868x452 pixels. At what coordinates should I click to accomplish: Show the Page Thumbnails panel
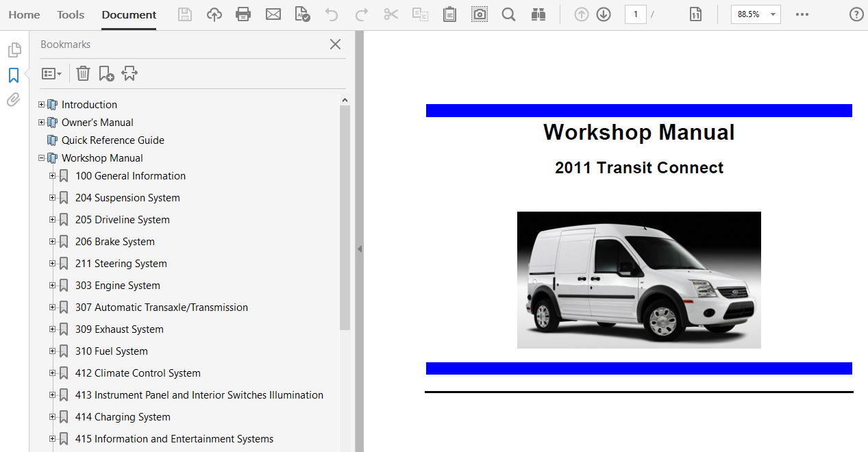14,50
